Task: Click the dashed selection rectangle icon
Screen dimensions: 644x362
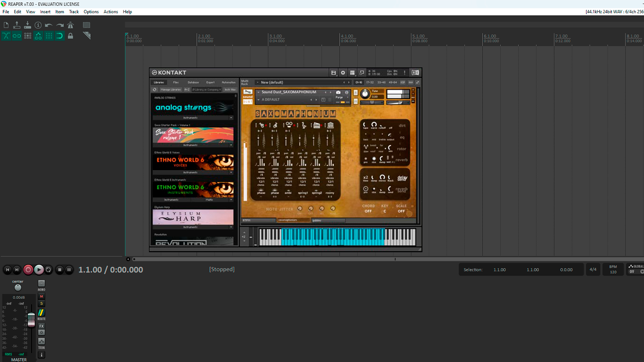Action: (86, 25)
